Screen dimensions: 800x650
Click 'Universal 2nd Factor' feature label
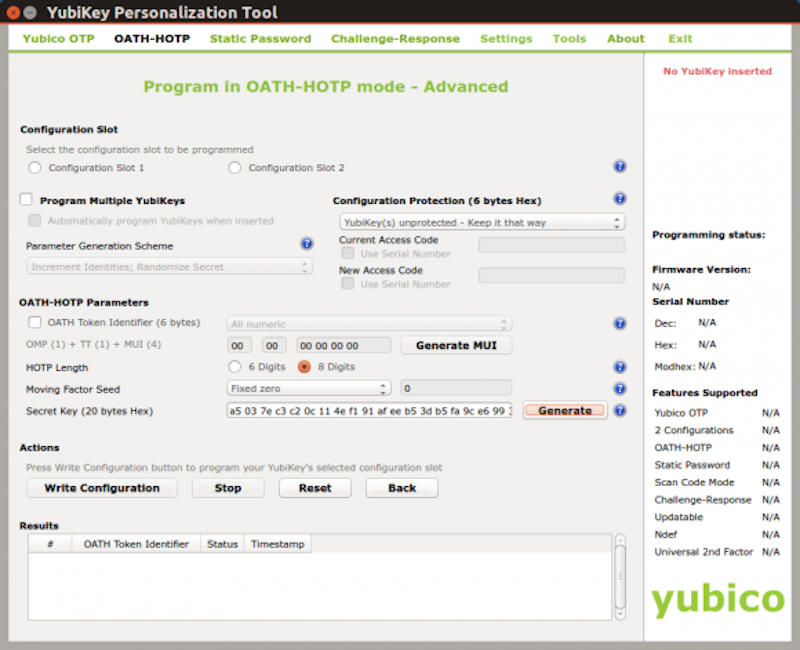pos(704,552)
